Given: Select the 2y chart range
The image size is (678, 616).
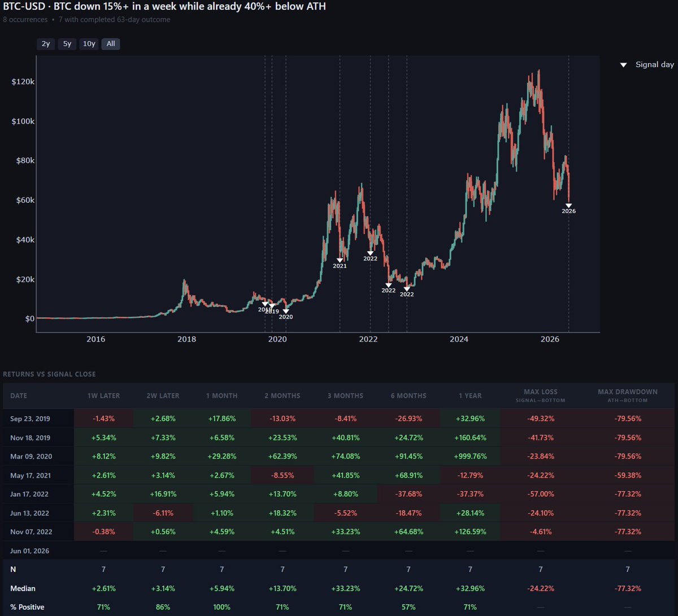Looking at the screenshot, I should tap(45, 43).
